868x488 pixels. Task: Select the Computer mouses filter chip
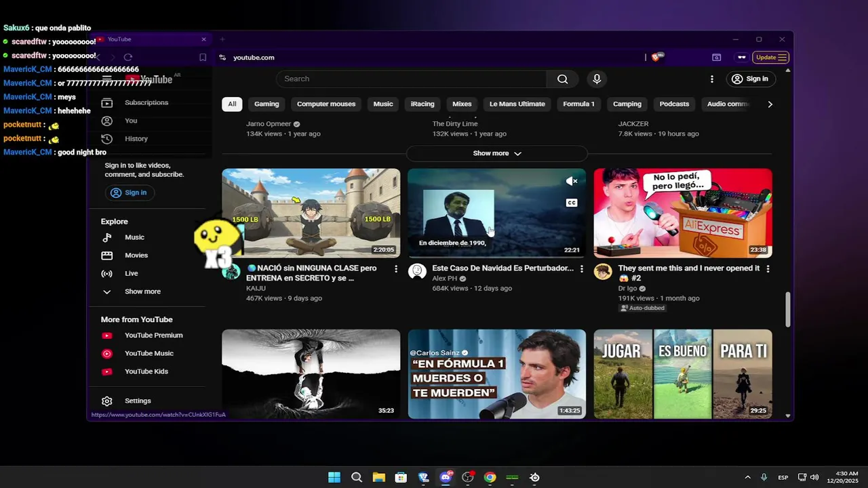326,104
